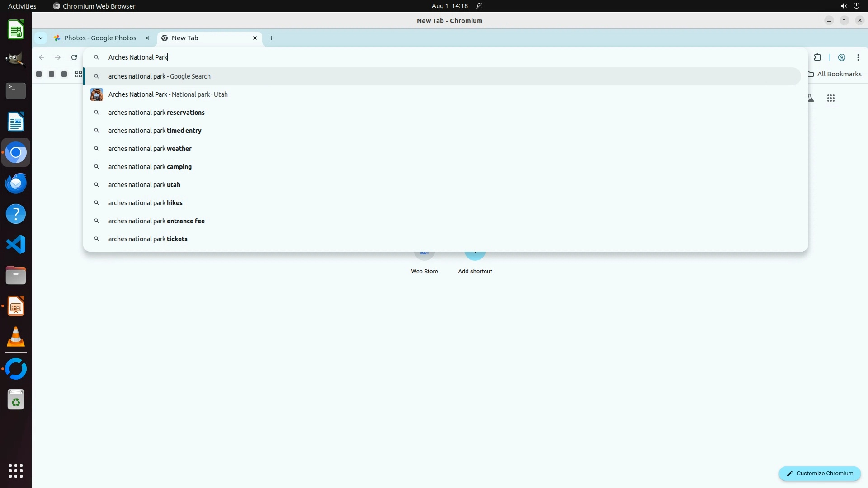Select Arches National Park Utah entity suggestion
Viewport: 868px width, 488px height.
[168, 94]
